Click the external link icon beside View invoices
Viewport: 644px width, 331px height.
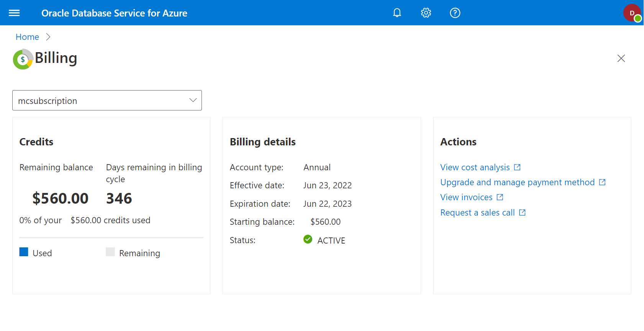[500, 197]
